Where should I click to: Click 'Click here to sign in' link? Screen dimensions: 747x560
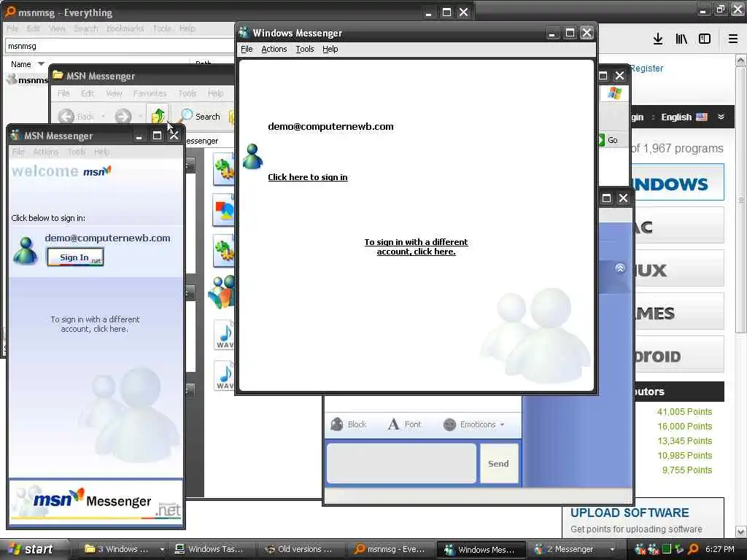308,177
